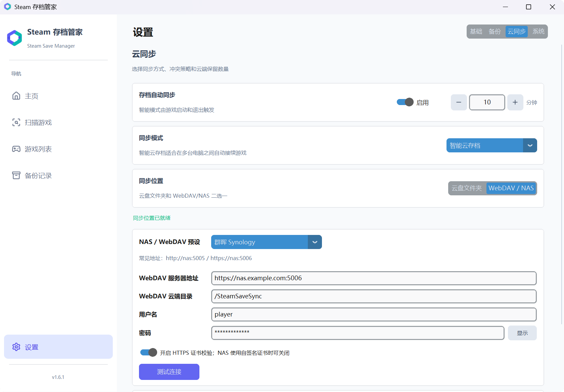Maximize the Steam 存档管家 window
This screenshot has width=564, height=392.
click(528, 7)
